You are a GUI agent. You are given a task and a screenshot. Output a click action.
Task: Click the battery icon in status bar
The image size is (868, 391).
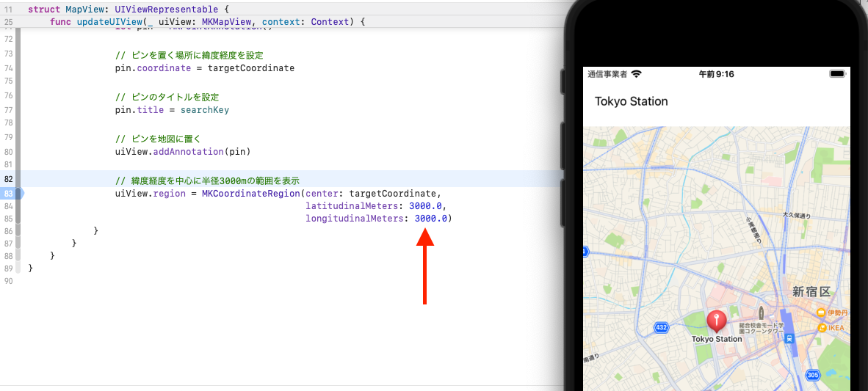(836, 74)
